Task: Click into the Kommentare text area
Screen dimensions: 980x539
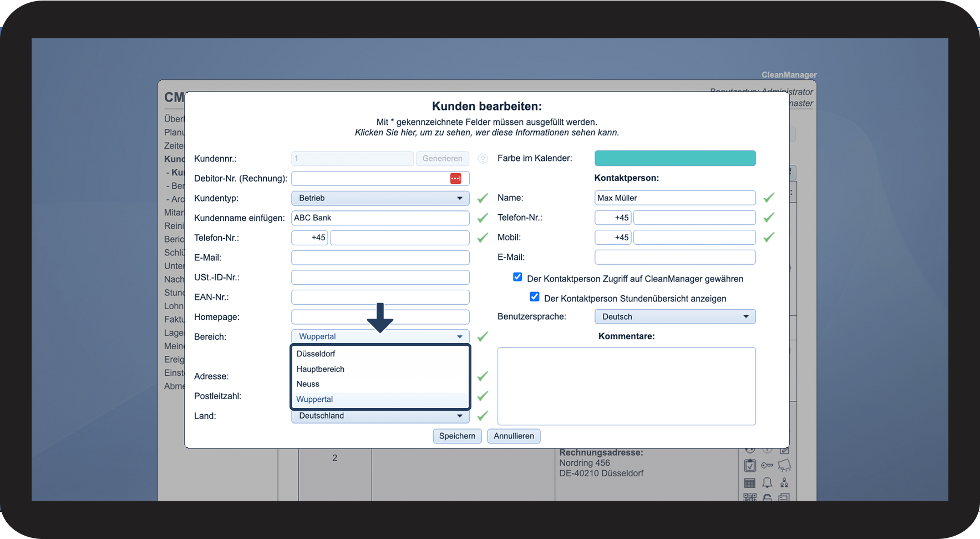Action: coord(626,386)
